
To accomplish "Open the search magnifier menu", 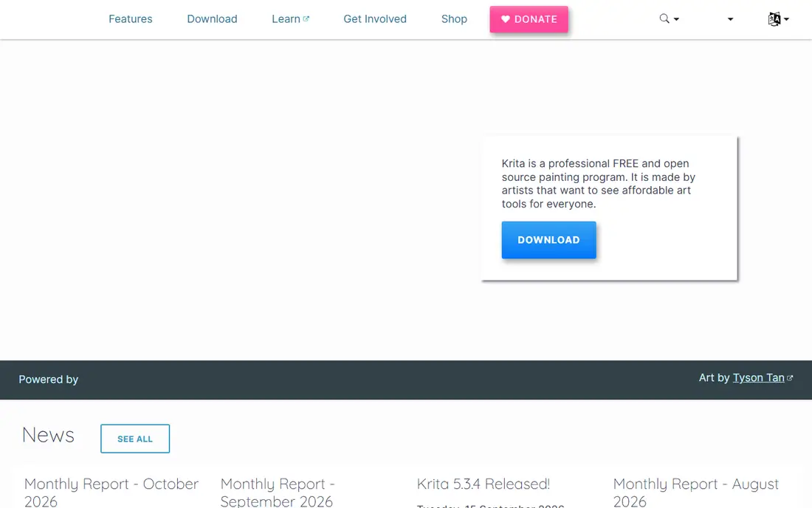I will pyautogui.click(x=669, y=19).
